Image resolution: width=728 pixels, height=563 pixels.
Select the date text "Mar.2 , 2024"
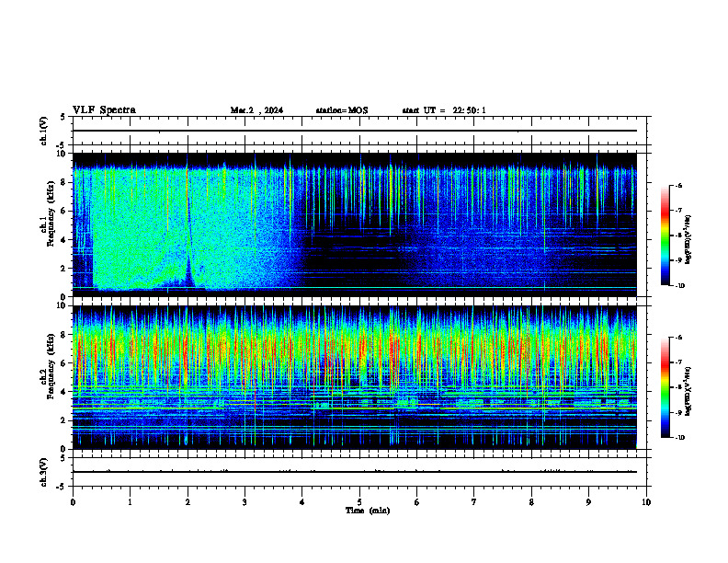pyautogui.click(x=256, y=110)
